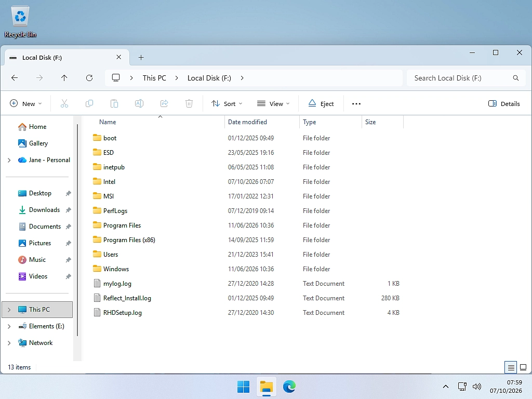The height and width of the screenshot is (399, 532).
Task: Show hidden system tray icons
Action: (446, 387)
